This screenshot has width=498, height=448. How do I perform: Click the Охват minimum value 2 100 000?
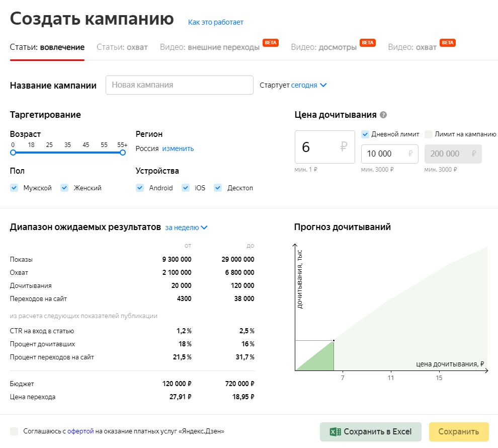click(177, 272)
